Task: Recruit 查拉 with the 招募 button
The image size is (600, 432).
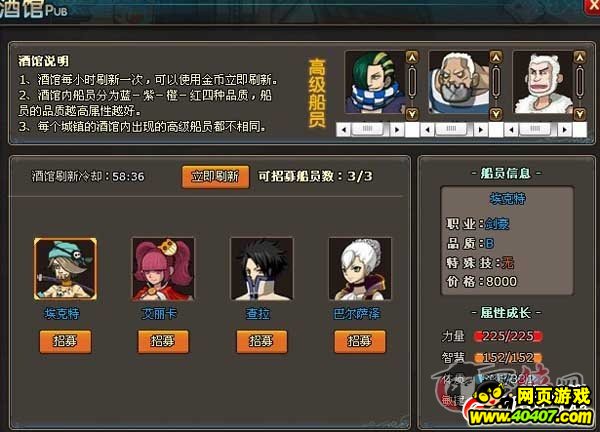Action: (x=262, y=341)
